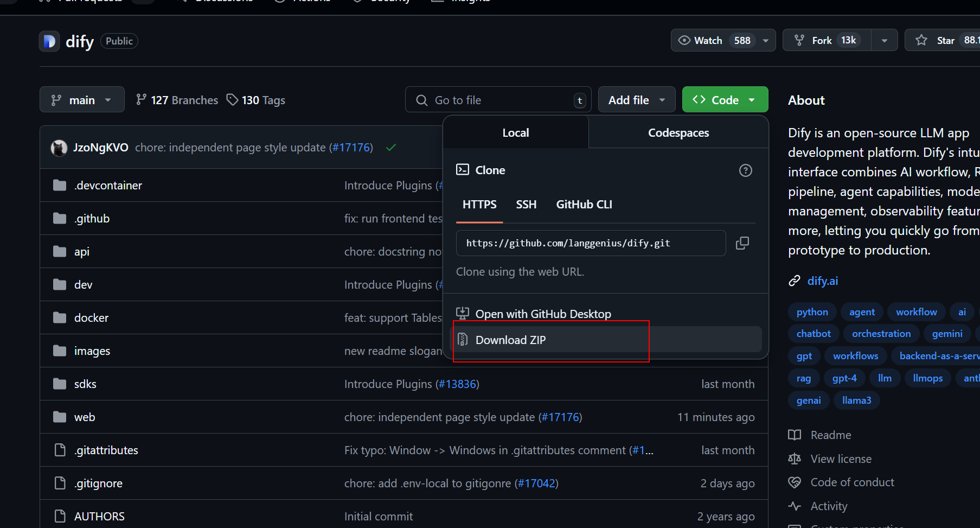Click the tag icon next to 130 Tags

click(x=232, y=100)
